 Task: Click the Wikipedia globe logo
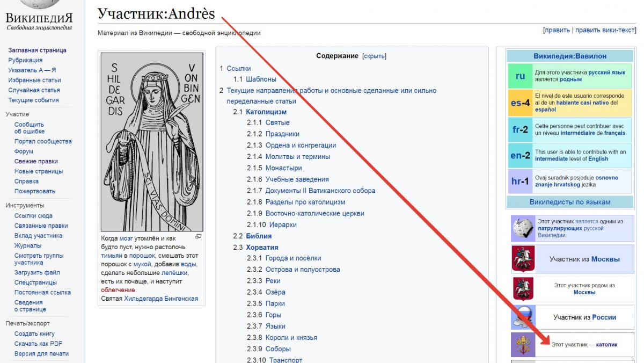39,5
